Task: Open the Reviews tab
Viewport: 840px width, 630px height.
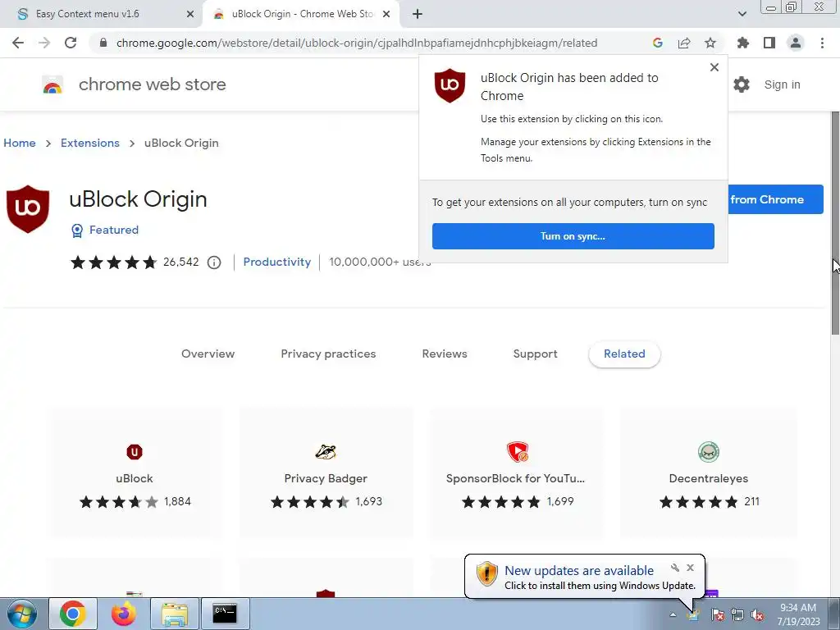Action: [445, 354]
